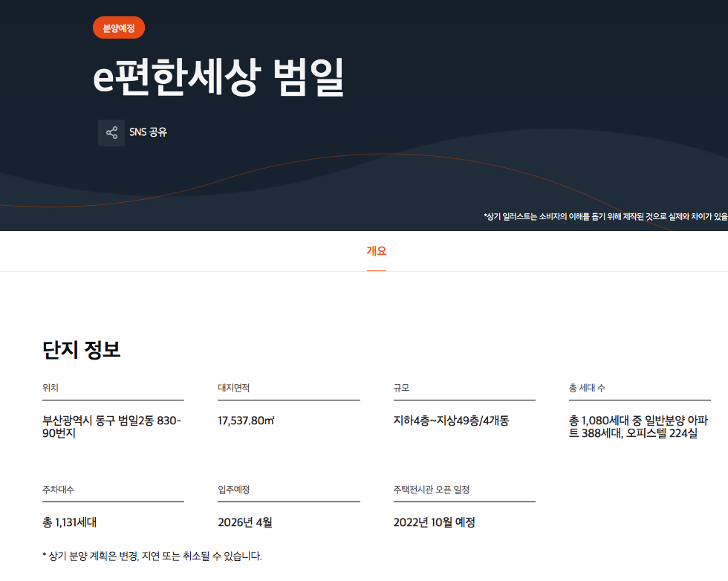
Task: Click the 주차대수 label
Action: (x=58, y=490)
